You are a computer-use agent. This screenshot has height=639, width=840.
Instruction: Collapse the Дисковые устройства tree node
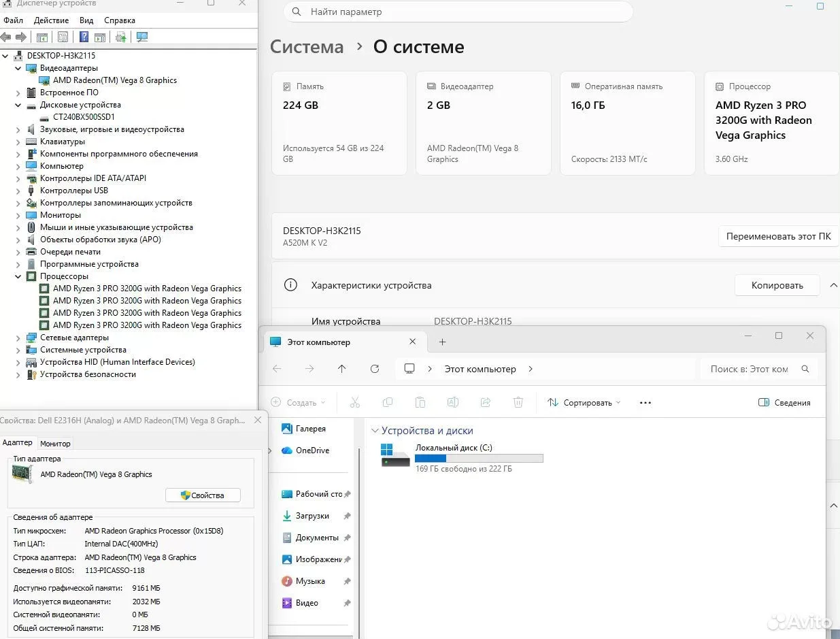coord(18,105)
